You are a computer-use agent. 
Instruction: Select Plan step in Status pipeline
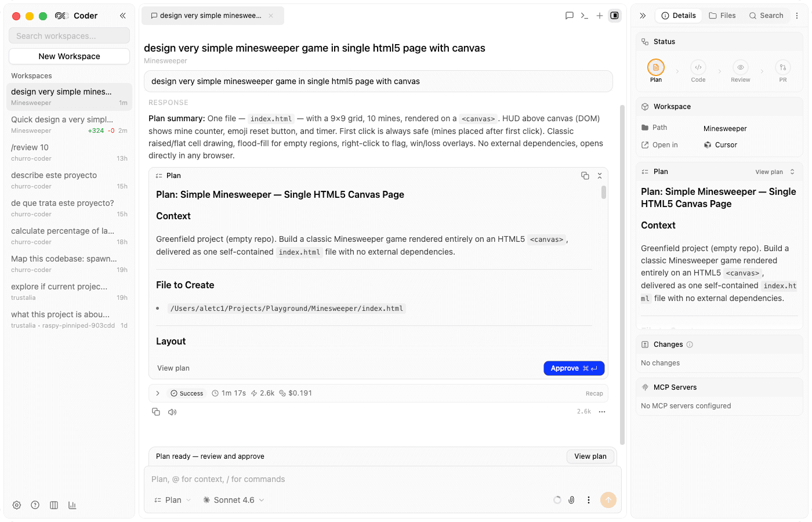pos(656,71)
